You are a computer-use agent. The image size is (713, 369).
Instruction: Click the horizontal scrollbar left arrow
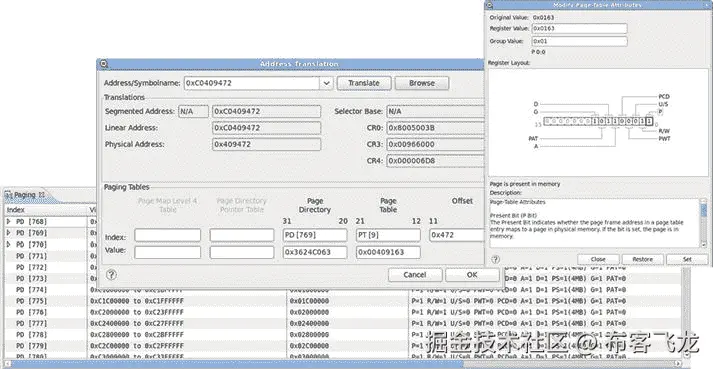click(x=7, y=364)
